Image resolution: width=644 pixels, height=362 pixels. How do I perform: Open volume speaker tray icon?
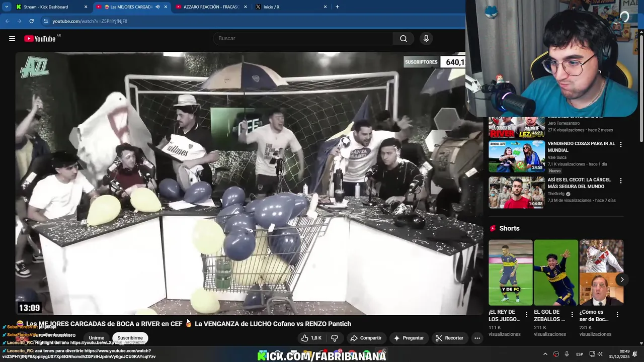click(x=600, y=354)
